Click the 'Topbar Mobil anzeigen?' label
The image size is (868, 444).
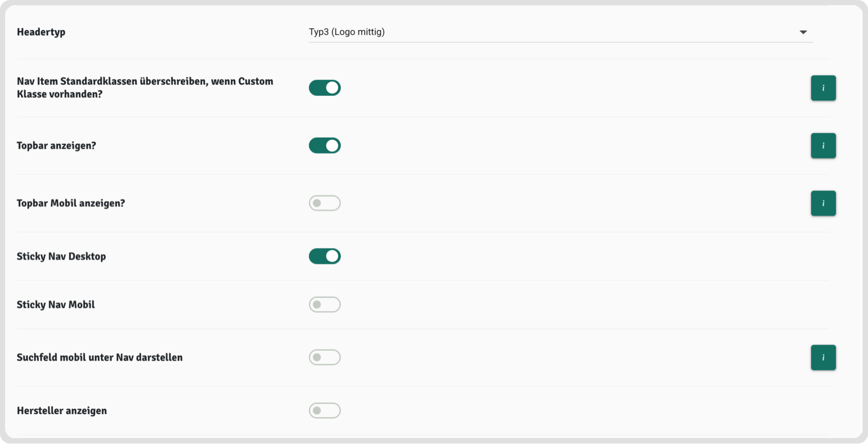[71, 203]
